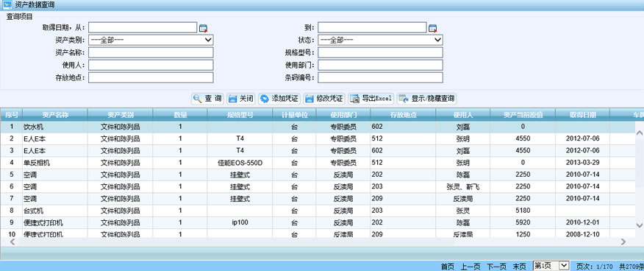Sort by 使用部门 column header
The height and width of the screenshot is (271, 644).
[343, 115]
